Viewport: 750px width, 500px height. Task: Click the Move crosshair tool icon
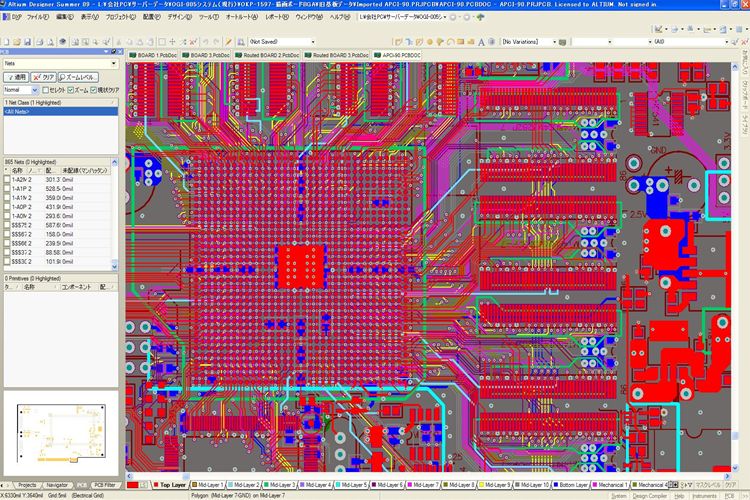tap(173, 42)
